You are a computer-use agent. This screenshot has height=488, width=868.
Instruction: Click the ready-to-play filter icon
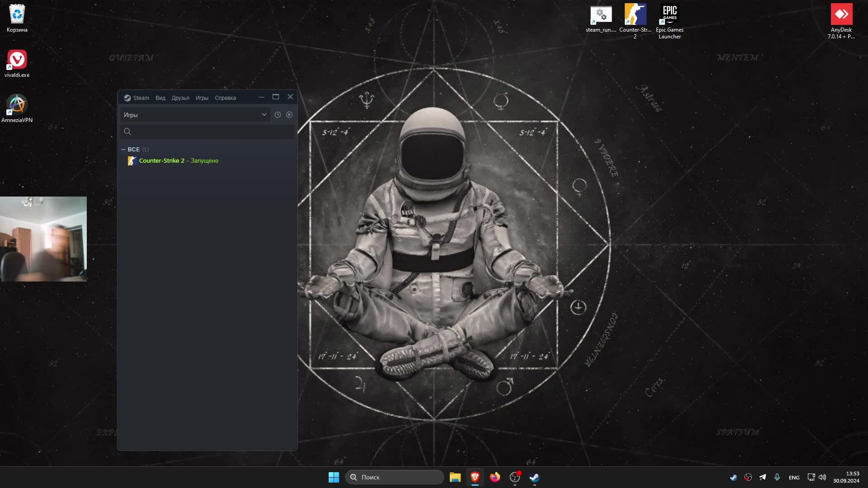pyautogui.click(x=289, y=115)
